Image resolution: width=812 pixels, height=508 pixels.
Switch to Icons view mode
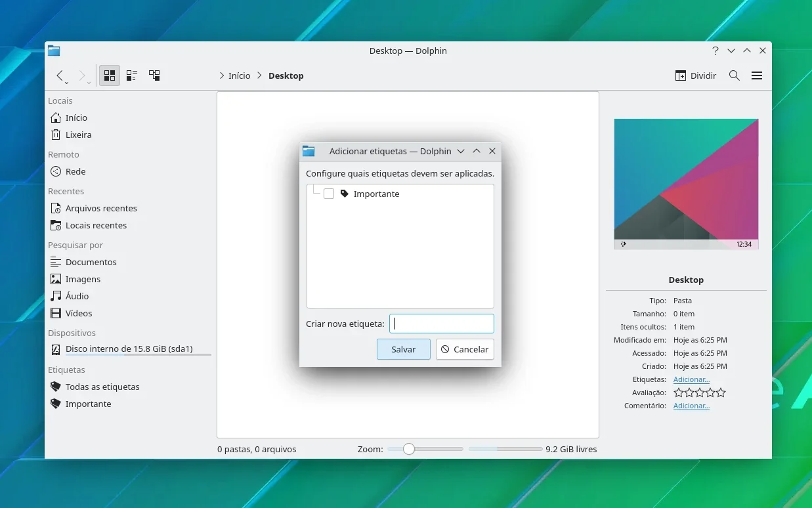(110, 75)
